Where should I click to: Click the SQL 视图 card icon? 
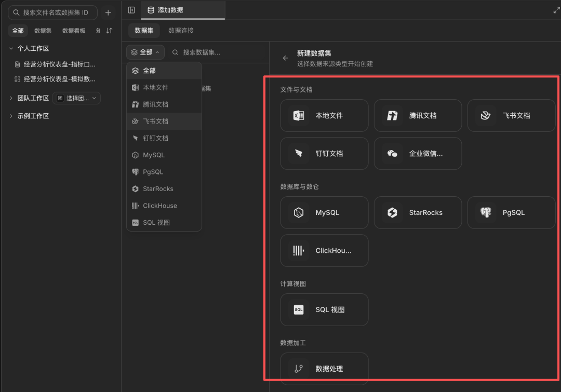298,310
